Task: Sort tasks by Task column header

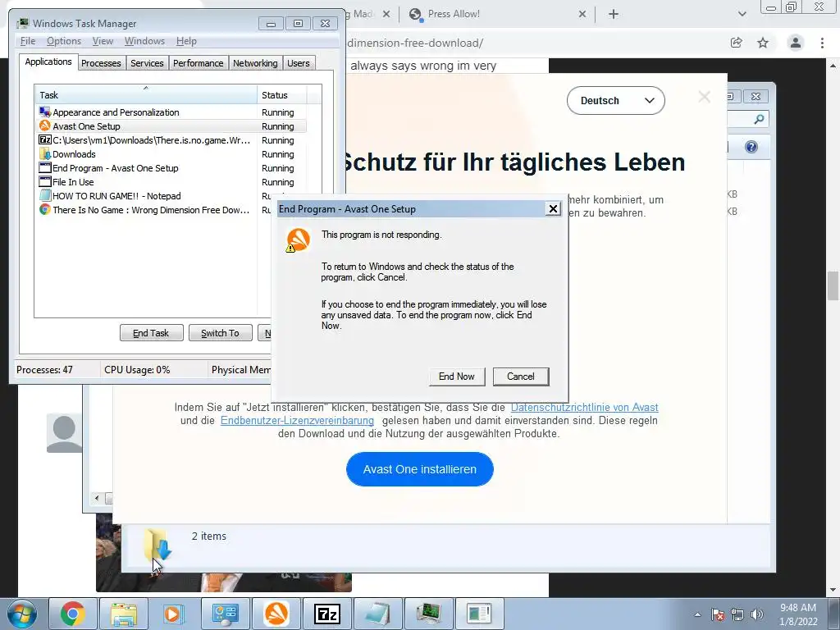Action: [146, 95]
